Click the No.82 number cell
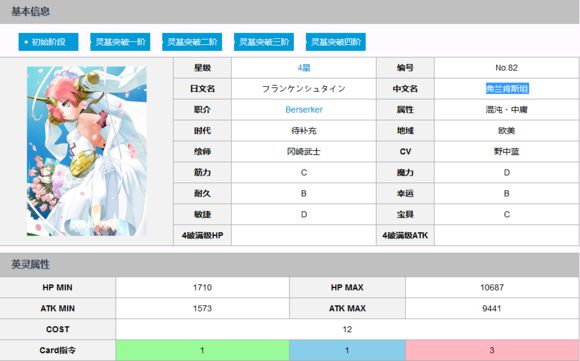 (507, 68)
